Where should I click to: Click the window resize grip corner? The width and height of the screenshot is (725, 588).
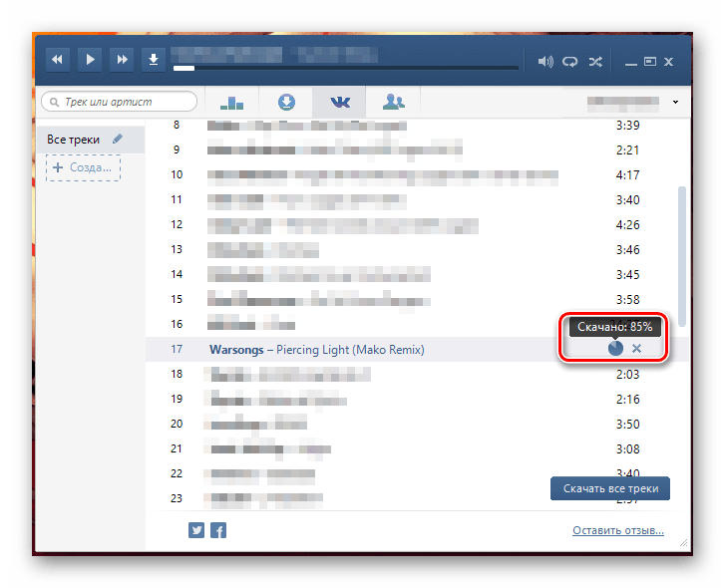(x=683, y=543)
